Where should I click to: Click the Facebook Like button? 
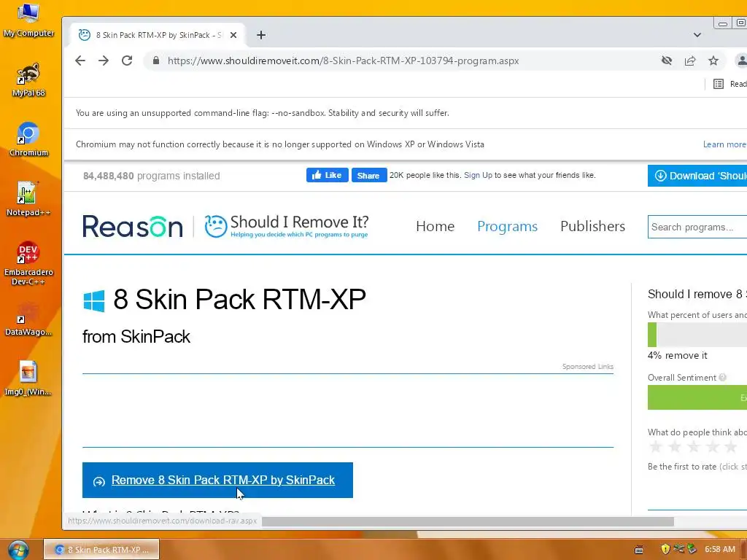click(328, 175)
